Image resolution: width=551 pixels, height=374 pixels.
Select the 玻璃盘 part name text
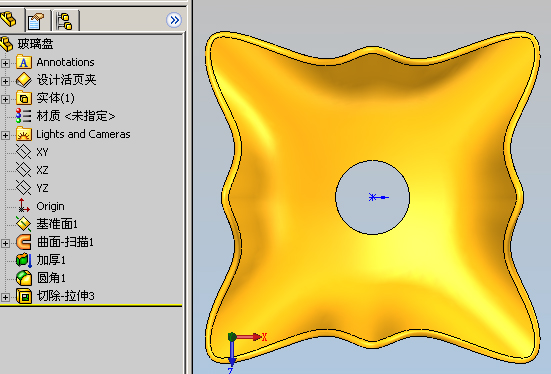coord(35,44)
